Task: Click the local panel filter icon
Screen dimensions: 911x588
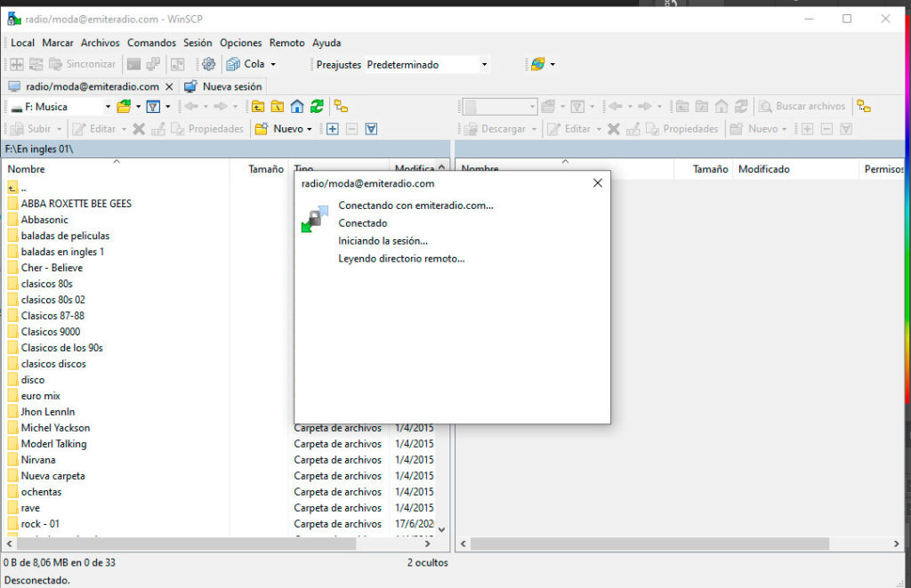Action: pos(153,107)
